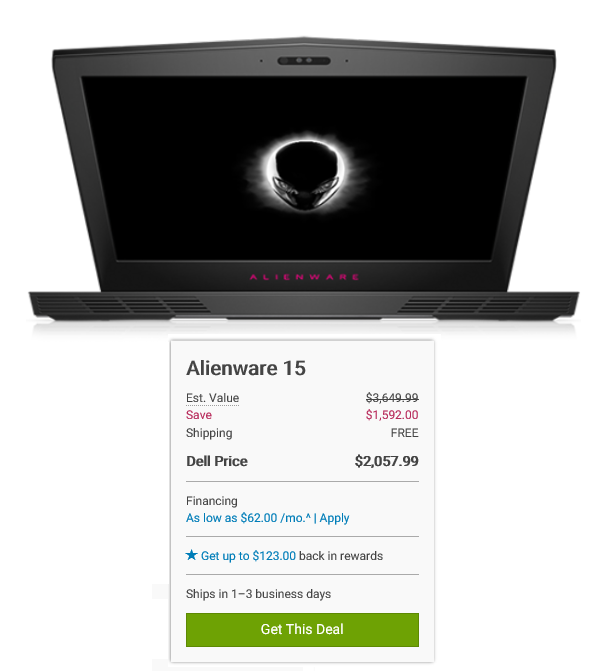592x671 pixels.
Task: Click the struck-through $3,649.99 price
Action: tap(392, 398)
